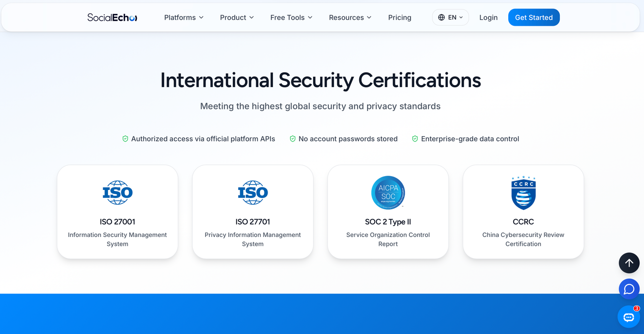Click the Get Started button
The height and width of the screenshot is (334, 644).
pos(534,17)
